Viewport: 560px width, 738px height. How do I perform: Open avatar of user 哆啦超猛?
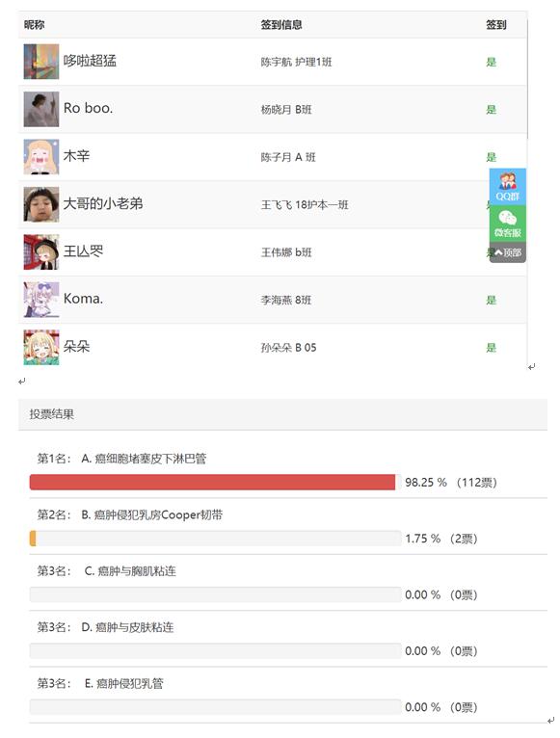tap(41, 62)
